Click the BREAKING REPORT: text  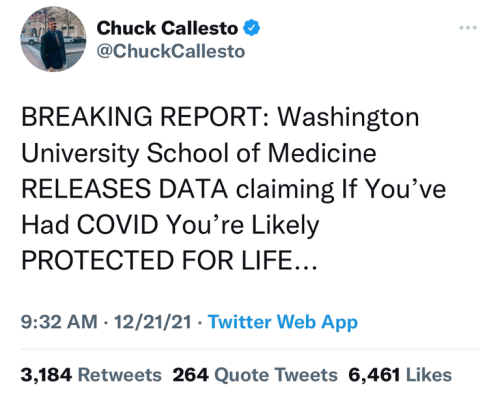click(145, 117)
